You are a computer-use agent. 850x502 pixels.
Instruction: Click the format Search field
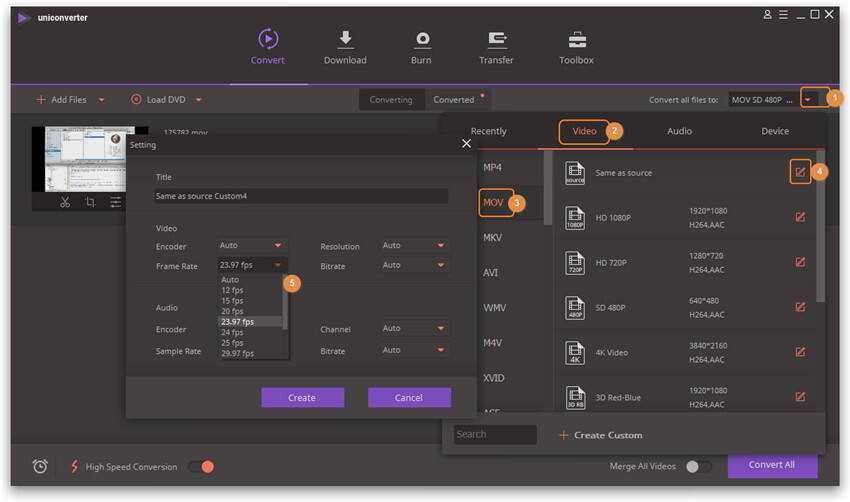coord(495,434)
